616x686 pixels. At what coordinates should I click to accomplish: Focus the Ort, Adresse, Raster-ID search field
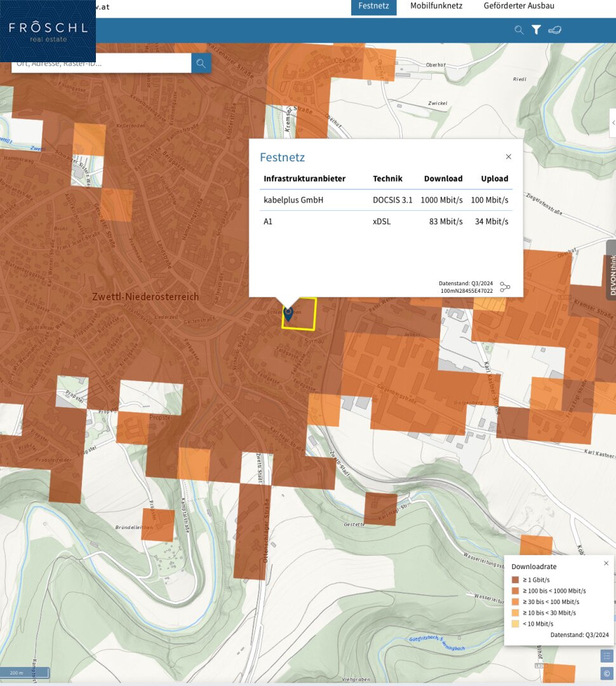pyautogui.click(x=102, y=63)
